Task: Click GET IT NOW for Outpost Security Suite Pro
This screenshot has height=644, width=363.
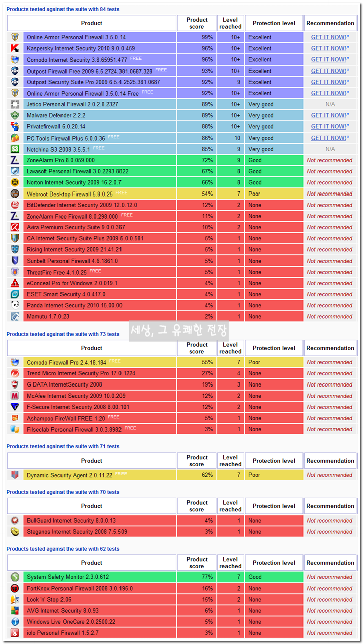Action: [x=330, y=82]
